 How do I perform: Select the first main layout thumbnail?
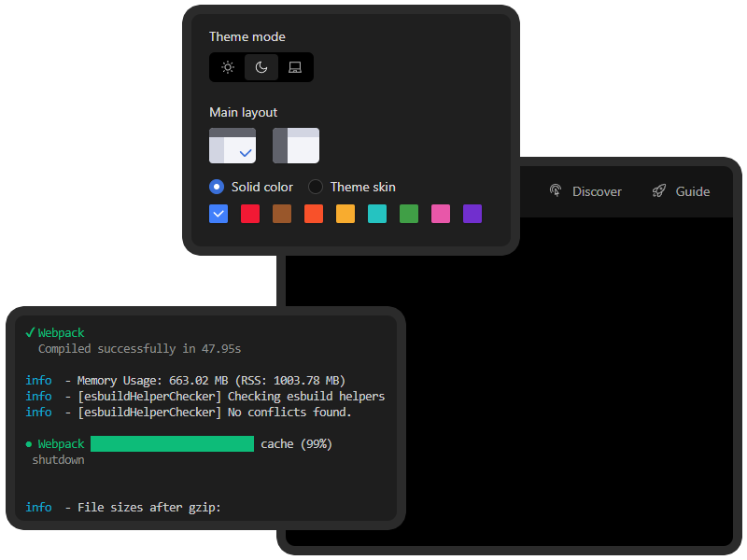pos(233,146)
